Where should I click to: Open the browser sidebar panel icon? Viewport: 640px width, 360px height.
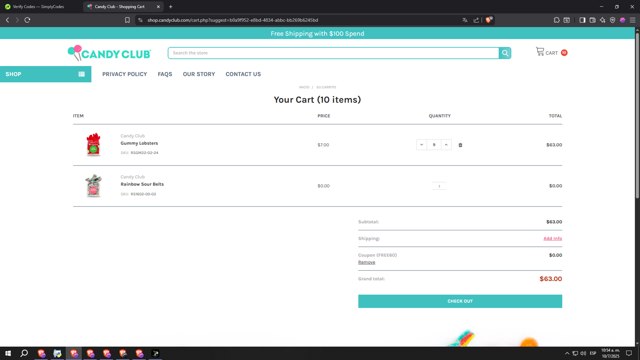pos(582,20)
